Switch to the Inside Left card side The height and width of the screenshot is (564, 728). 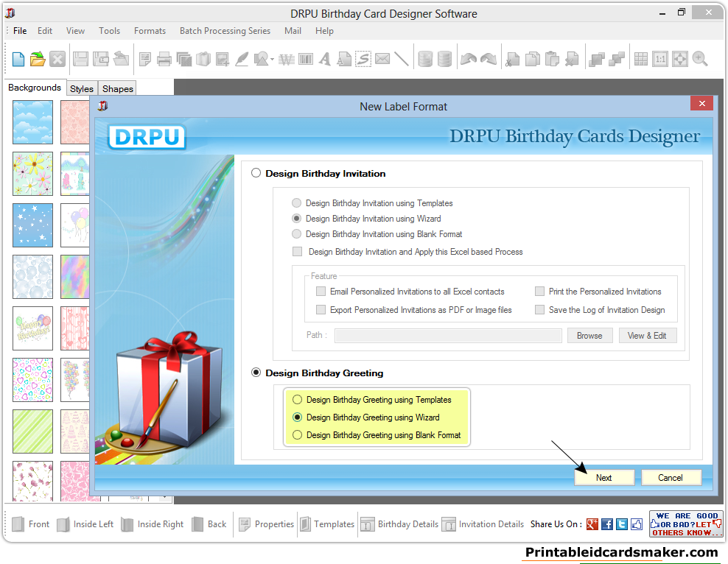click(x=85, y=524)
